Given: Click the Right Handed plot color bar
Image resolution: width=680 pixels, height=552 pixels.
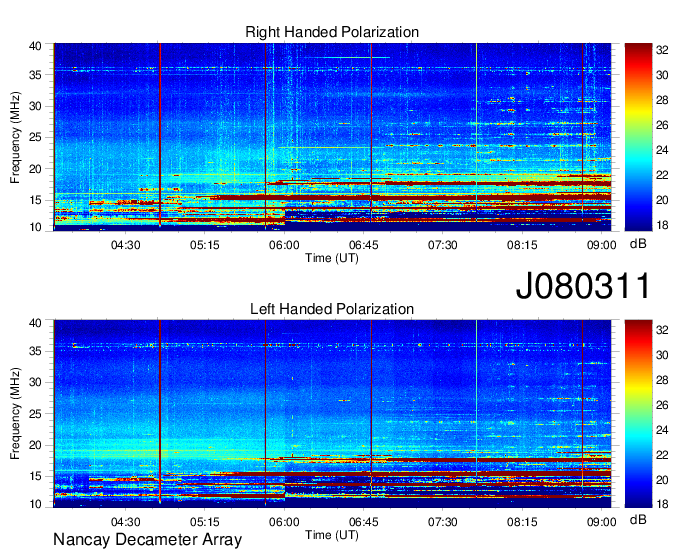Looking at the screenshot, I should pos(638,137).
